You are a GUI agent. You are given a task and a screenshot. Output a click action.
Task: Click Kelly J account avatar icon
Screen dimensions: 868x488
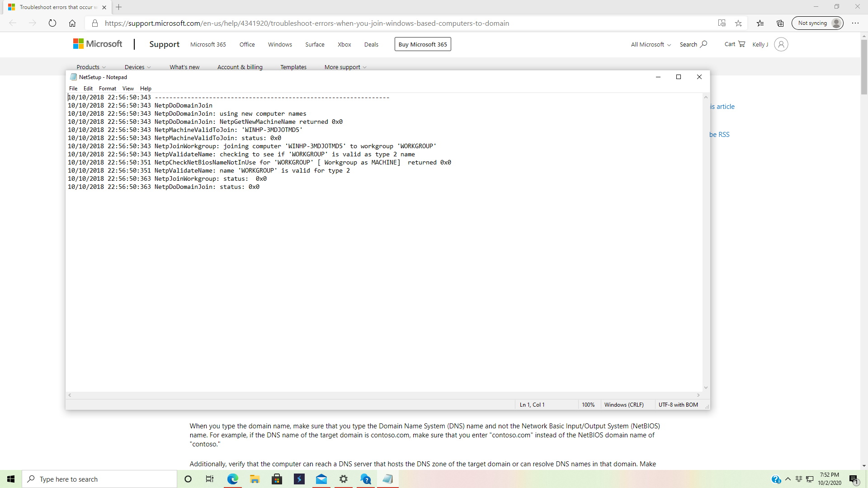781,44
